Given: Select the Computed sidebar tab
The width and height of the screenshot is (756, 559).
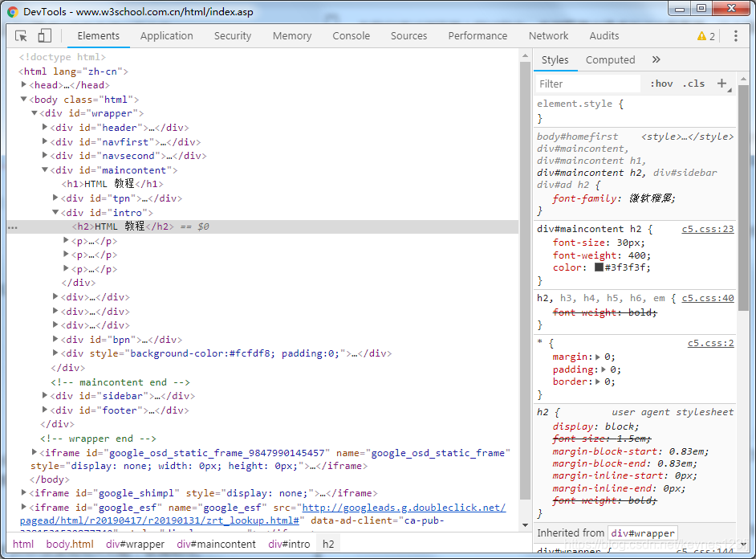Looking at the screenshot, I should pyautogui.click(x=611, y=59).
